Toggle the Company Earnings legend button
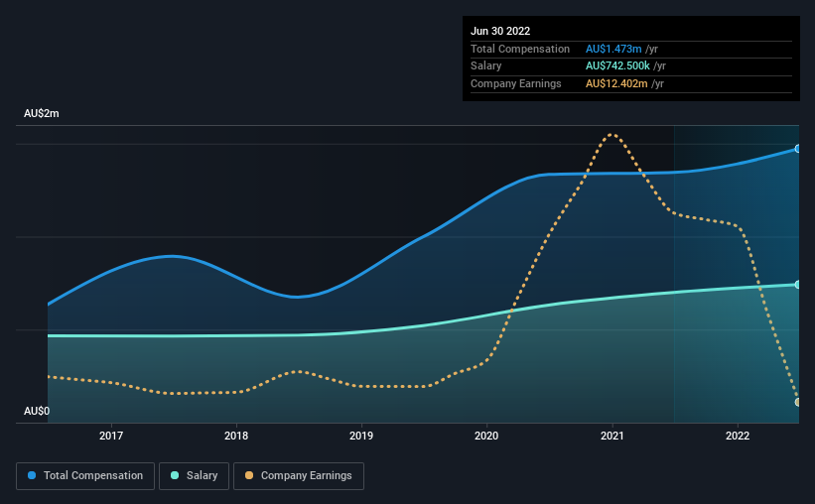This screenshot has width=815, height=504. coord(299,476)
